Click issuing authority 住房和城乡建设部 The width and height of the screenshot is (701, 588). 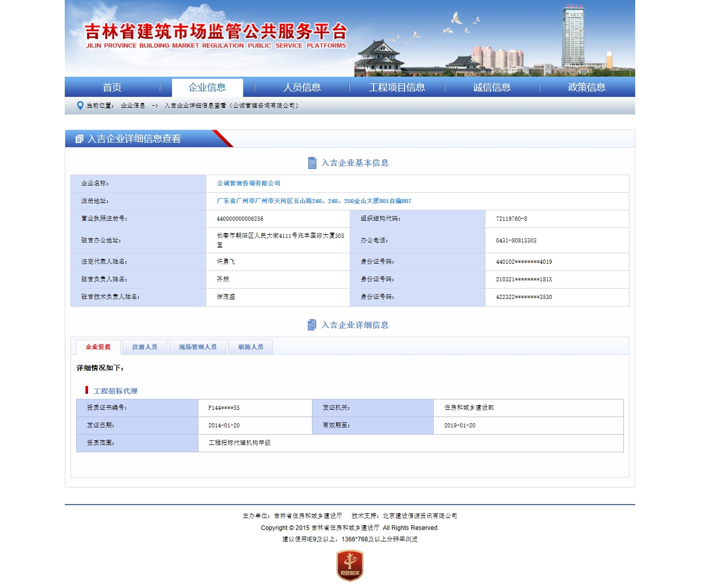[469, 408]
